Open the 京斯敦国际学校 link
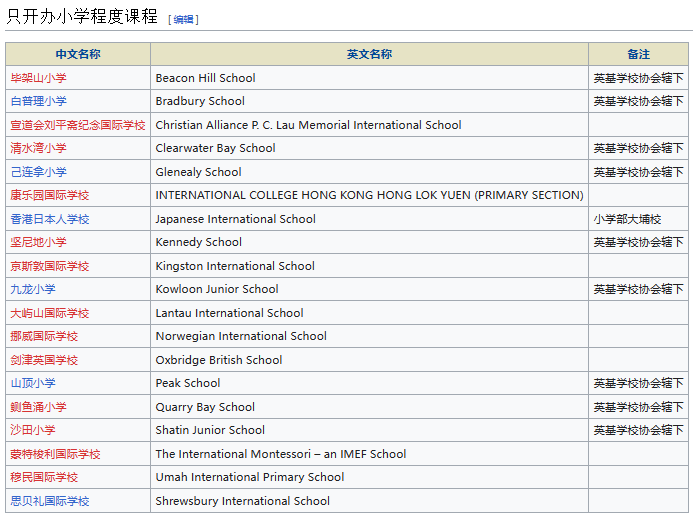 pos(50,266)
